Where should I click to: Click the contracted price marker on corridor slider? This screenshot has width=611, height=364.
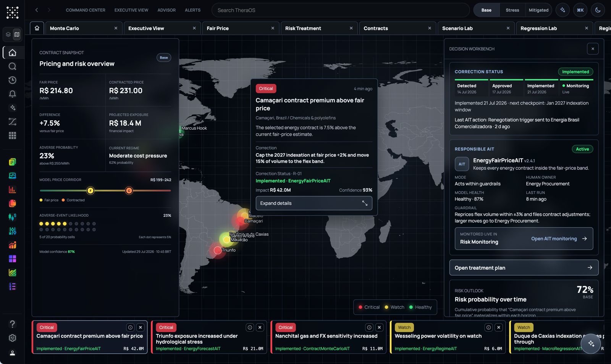point(129,190)
